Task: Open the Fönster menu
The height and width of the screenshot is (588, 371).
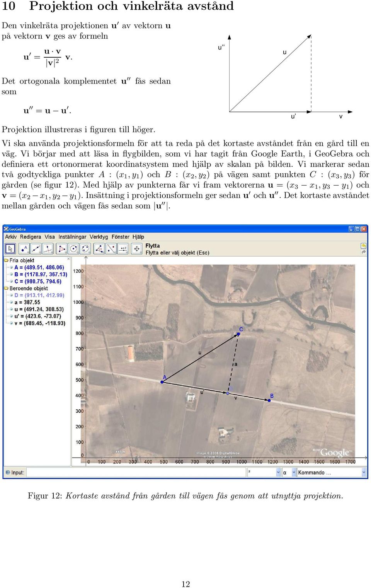Action: point(121,237)
